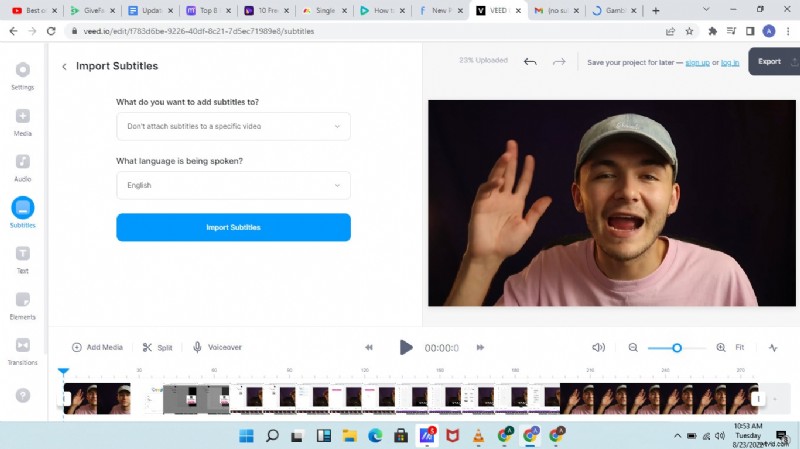Open the Media panel icon
The image size is (800, 449).
tap(22, 116)
